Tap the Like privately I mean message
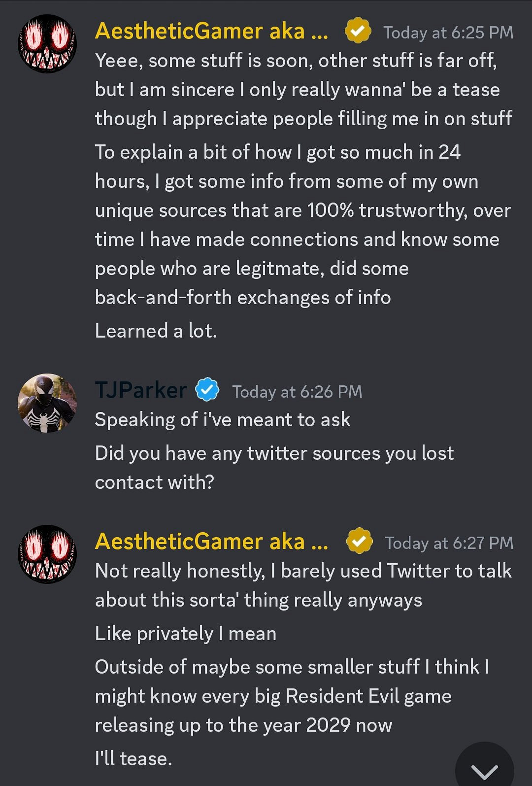 click(185, 633)
